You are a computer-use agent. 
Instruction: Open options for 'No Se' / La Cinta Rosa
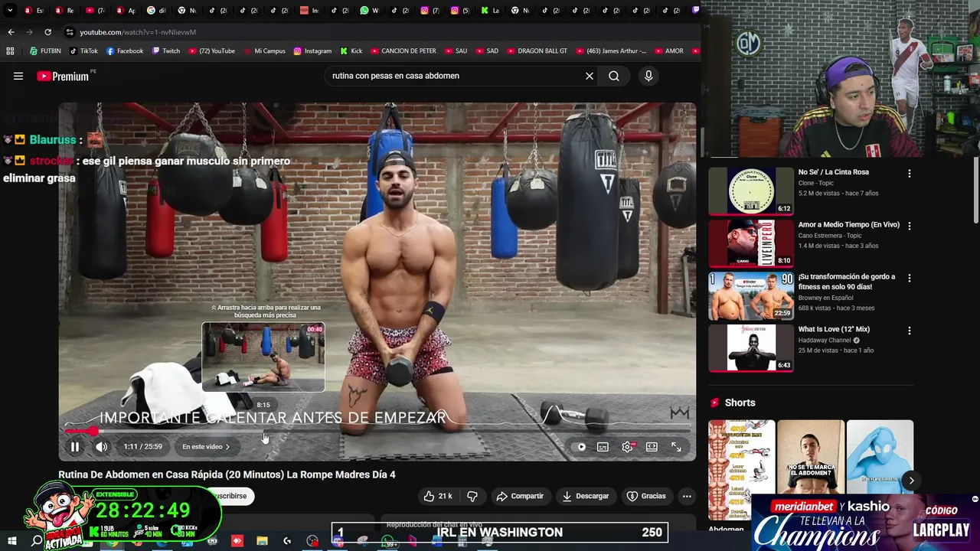coord(910,174)
